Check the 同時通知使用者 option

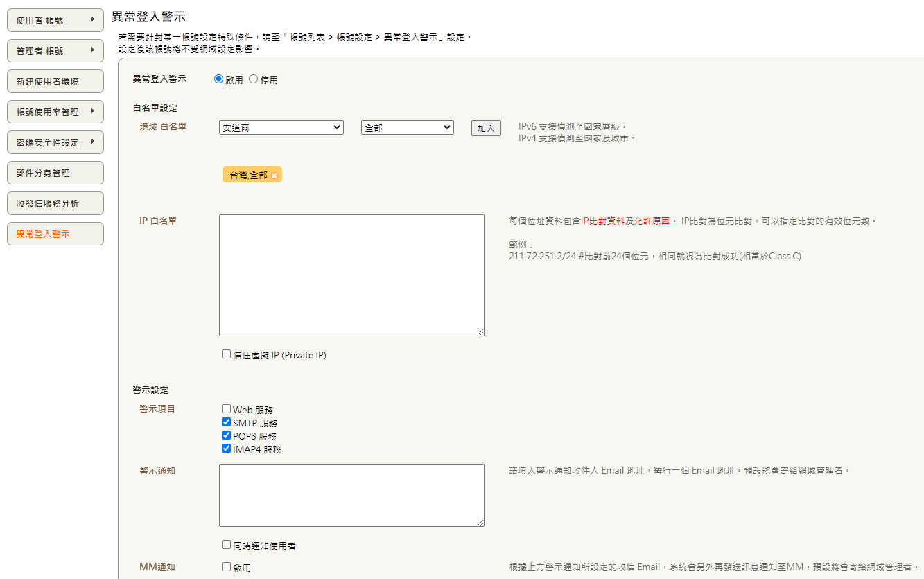[x=226, y=545]
